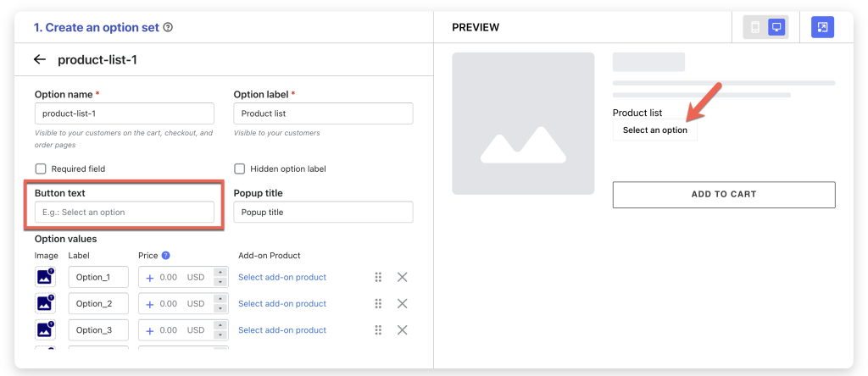
Task: Open the help icon beside Create an option set
Action: click(169, 27)
